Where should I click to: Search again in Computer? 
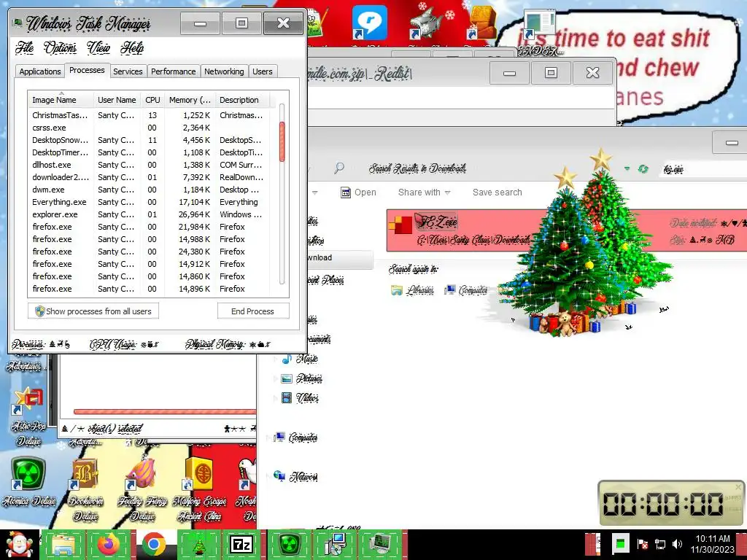pyautogui.click(x=465, y=290)
